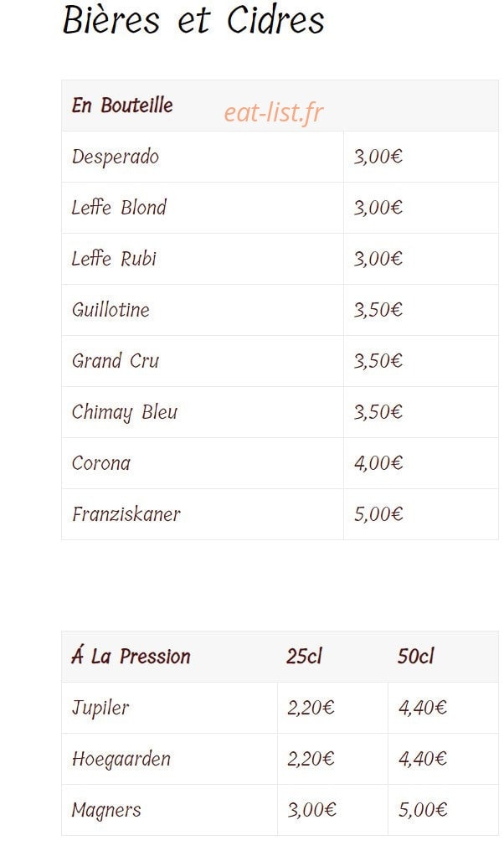Click the Bières et Cidres heading
Image resolution: width=504 pixels, height=856 pixels.
click(193, 20)
